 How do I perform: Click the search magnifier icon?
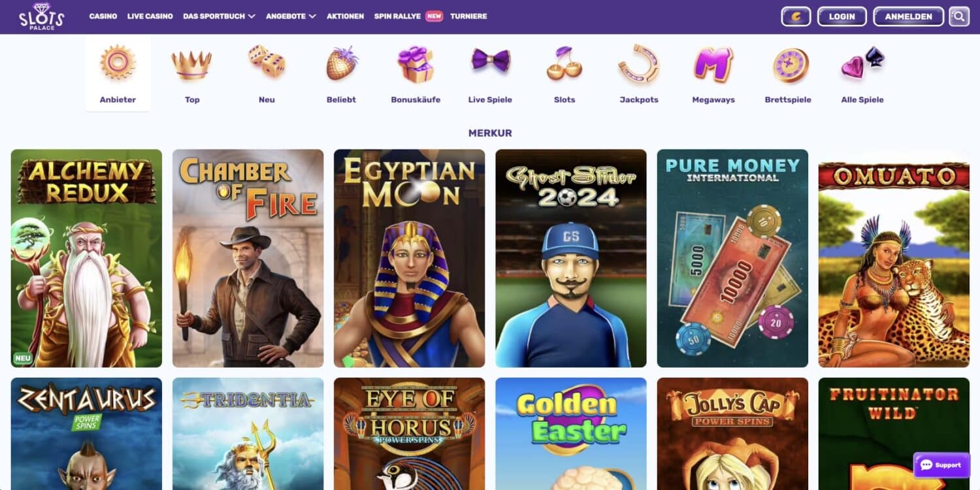tap(959, 16)
